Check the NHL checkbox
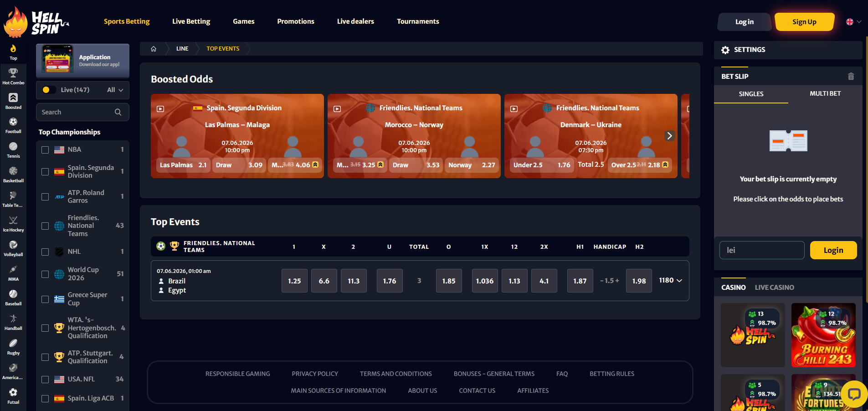This screenshot has width=868, height=411. click(45, 252)
